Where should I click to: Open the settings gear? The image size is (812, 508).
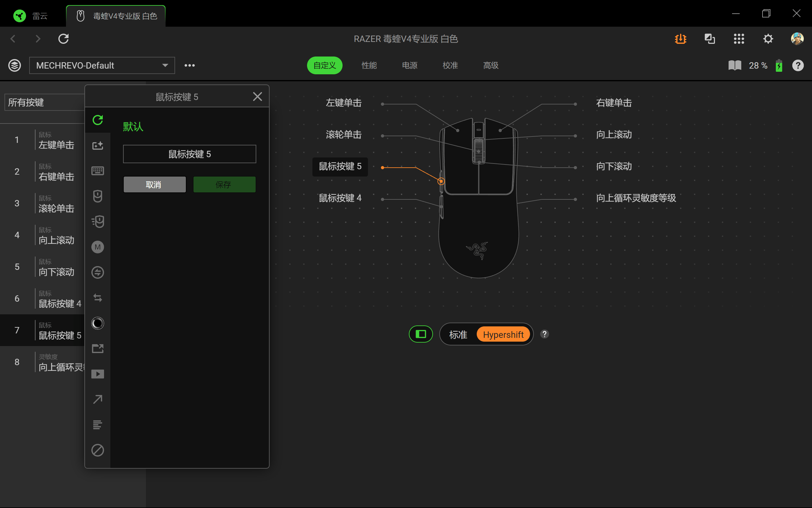pos(768,39)
